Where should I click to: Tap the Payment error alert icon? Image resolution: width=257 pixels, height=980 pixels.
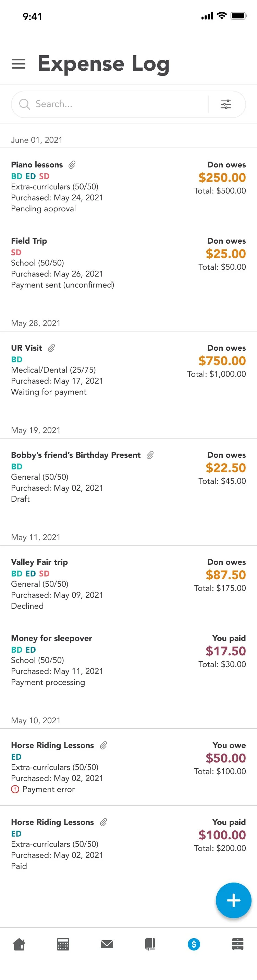pyautogui.click(x=15, y=789)
